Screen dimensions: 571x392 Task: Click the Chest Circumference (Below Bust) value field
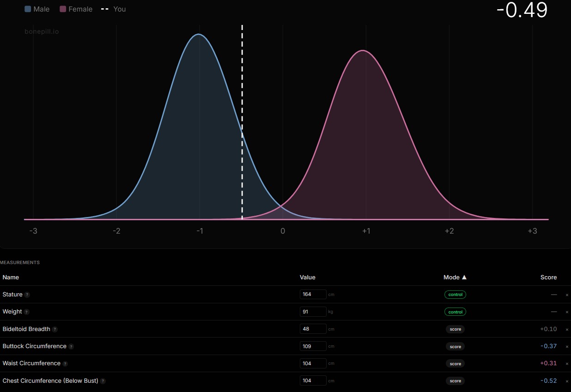[313, 380]
